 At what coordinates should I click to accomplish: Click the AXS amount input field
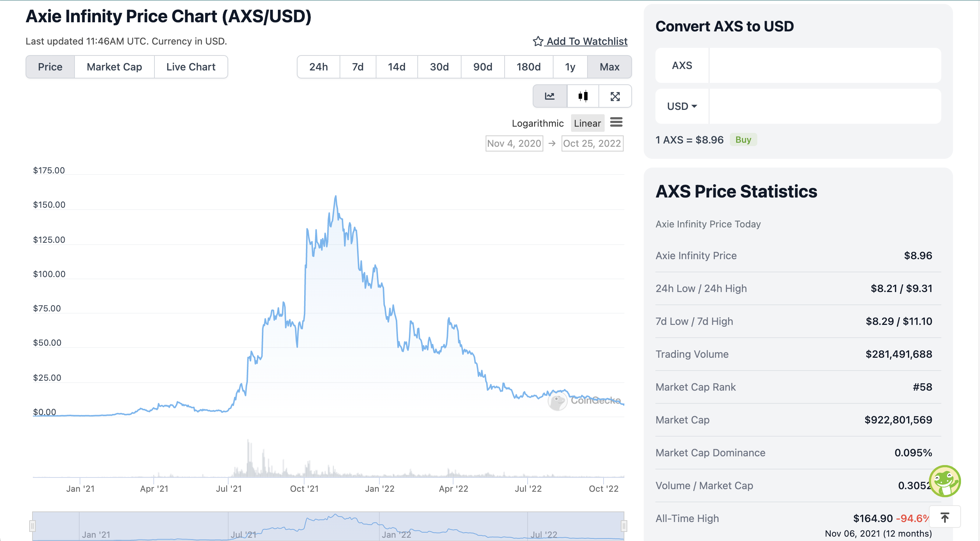[824, 65]
